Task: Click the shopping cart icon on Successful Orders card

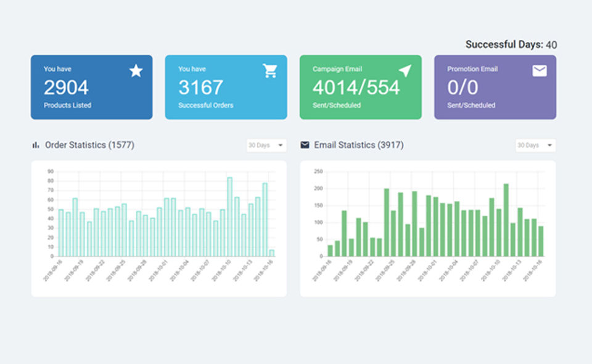Action: (270, 71)
